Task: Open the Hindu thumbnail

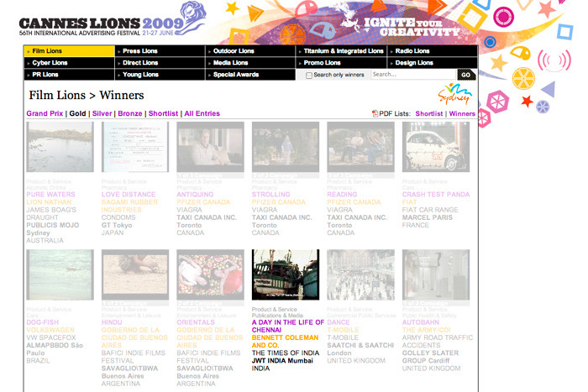Action: pos(135,274)
